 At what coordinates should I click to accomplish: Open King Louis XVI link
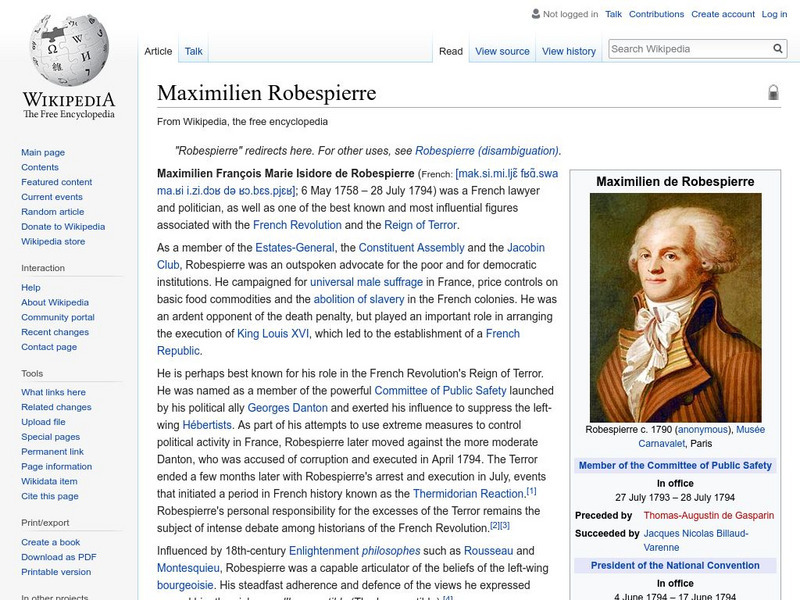pyautogui.click(x=273, y=333)
